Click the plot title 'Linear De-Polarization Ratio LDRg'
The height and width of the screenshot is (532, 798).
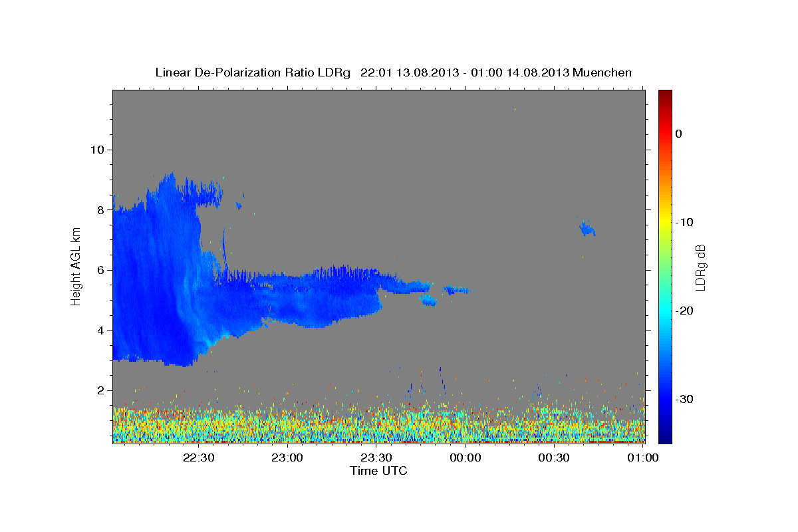(x=253, y=72)
